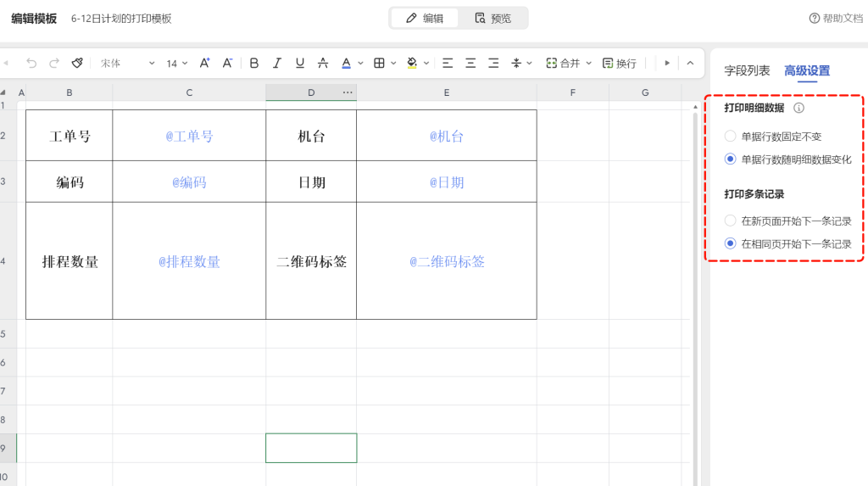Click the @排程数量 field cell
The height and width of the screenshot is (486, 868).
tap(189, 261)
